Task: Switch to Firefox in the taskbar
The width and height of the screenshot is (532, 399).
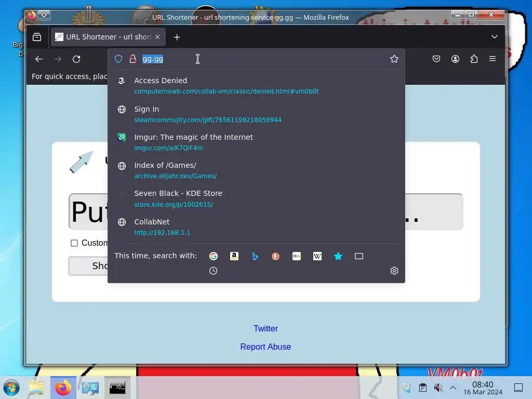Action: tap(63, 388)
